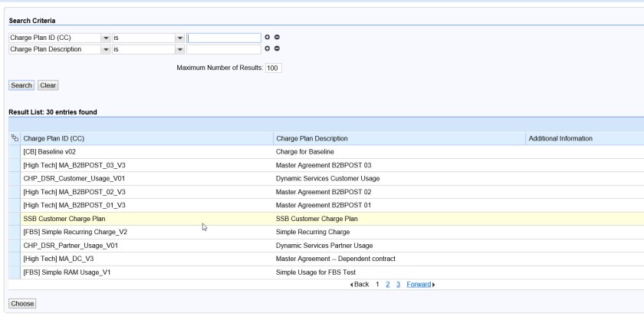Screen dimensions: 644x324
Task: Click the select-all icon in table header
Action: (x=15, y=139)
